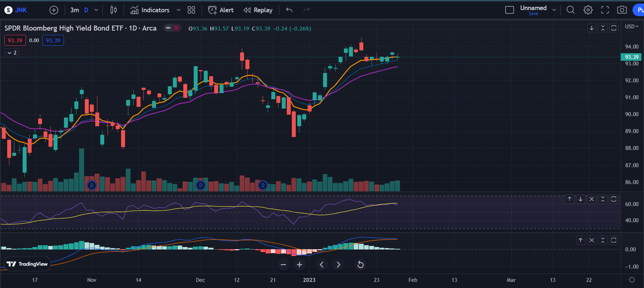The image size is (644, 288).
Task: Create a new Alert
Action: pos(221,10)
